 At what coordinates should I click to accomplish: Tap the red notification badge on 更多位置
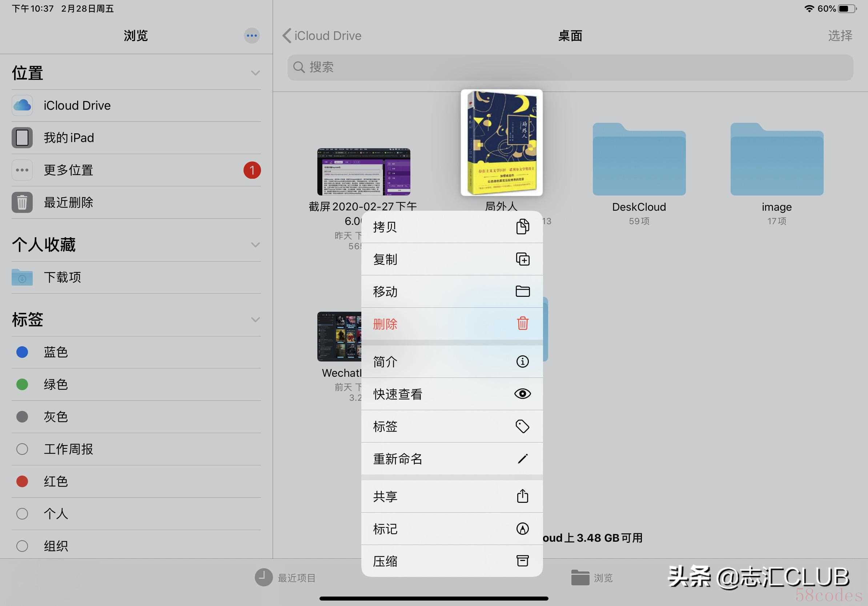(252, 170)
